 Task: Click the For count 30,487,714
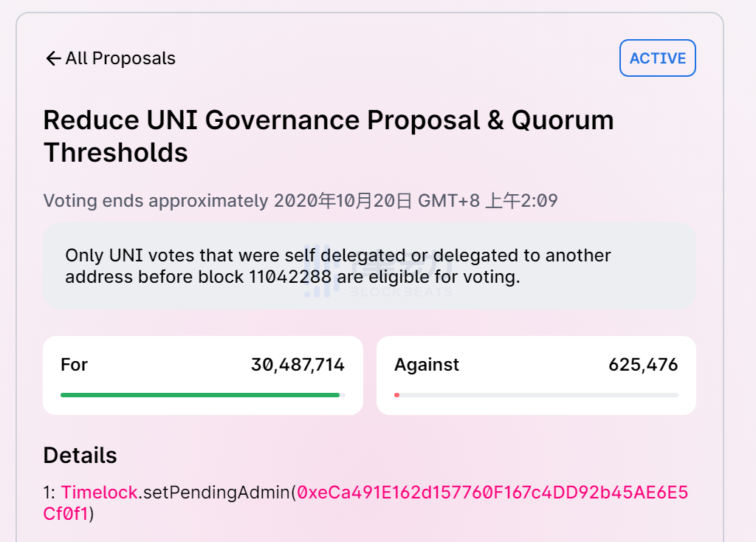coord(298,365)
